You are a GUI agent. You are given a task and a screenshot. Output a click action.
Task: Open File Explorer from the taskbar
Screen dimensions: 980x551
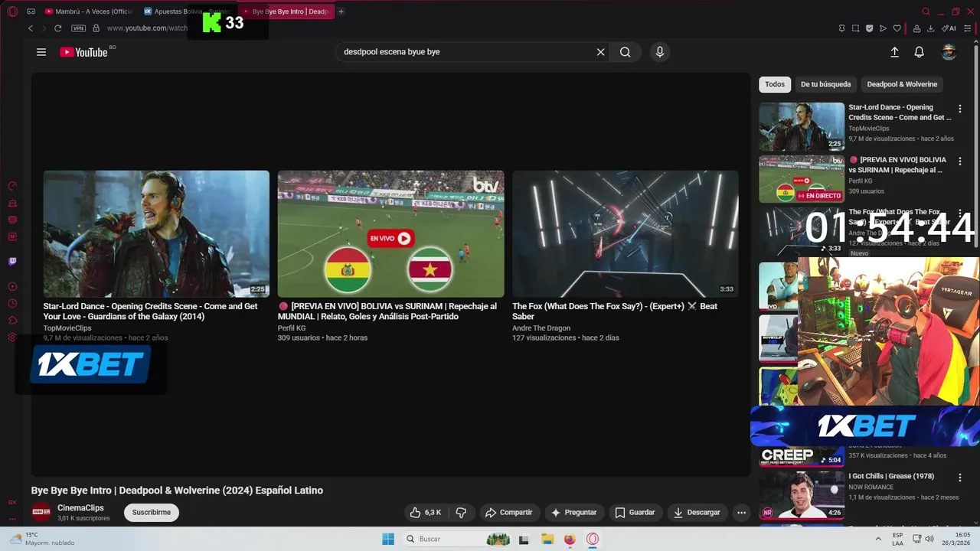coord(547,539)
